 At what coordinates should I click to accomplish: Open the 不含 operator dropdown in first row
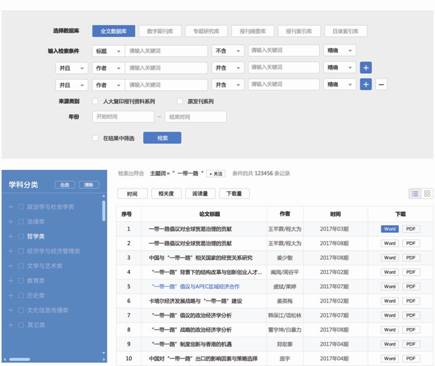(228, 51)
